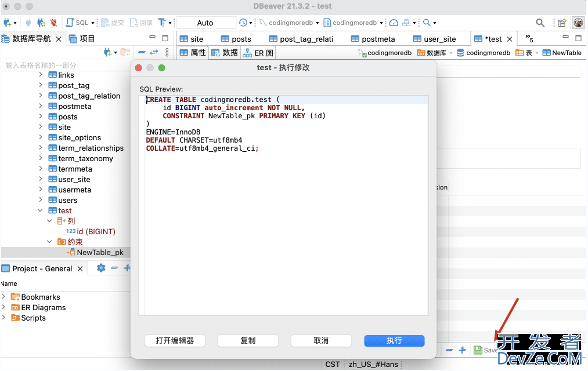Switch to the posts editor tab
588x371 pixels.
pos(236,39)
